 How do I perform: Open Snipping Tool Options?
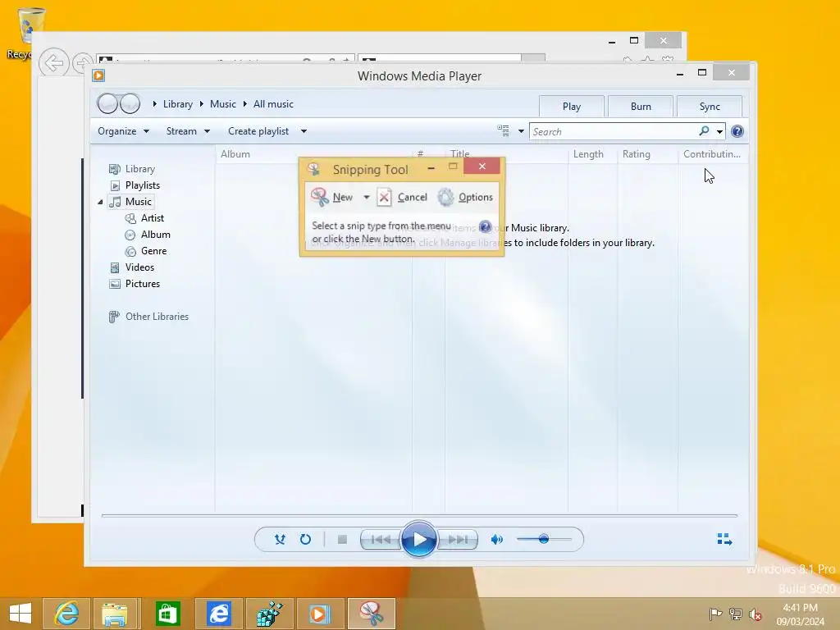465,197
